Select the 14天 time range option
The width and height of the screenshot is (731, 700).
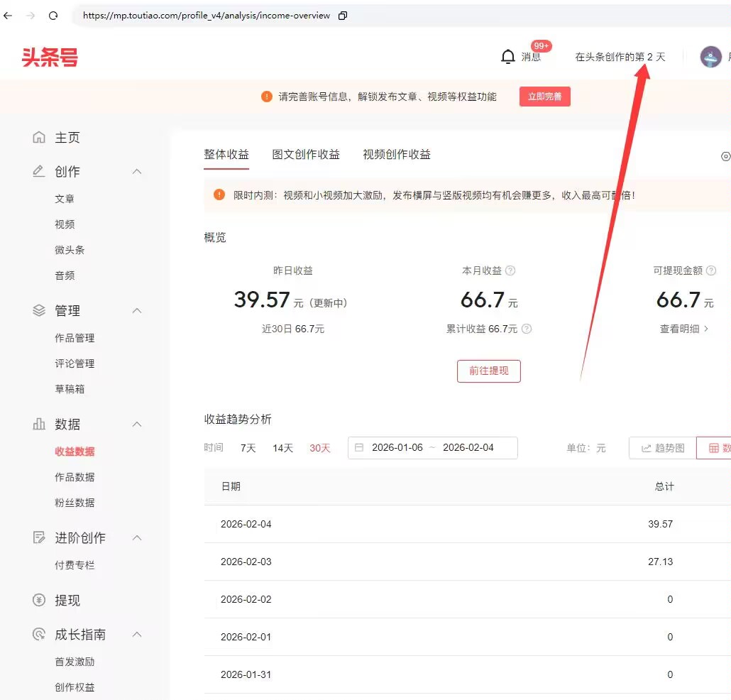coord(282,448)
